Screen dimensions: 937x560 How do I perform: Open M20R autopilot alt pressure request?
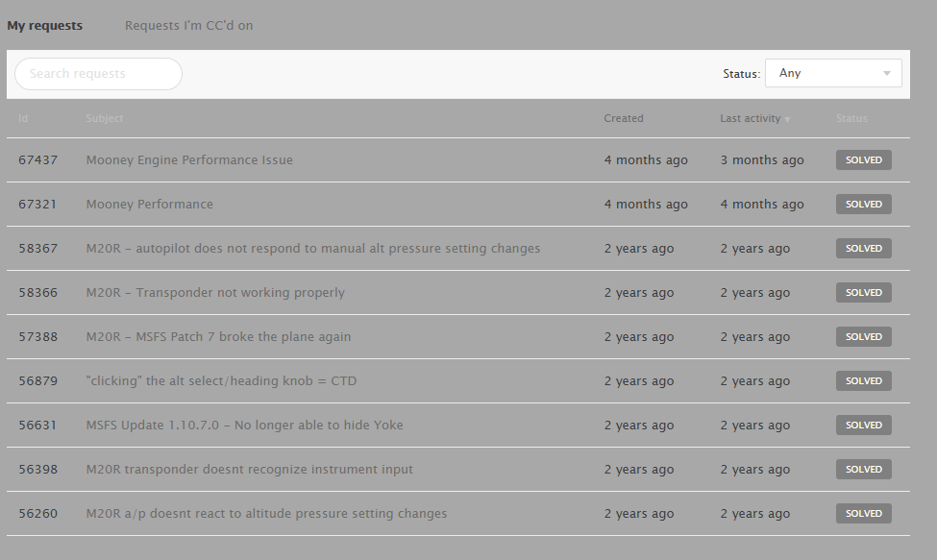pos(312,249)
